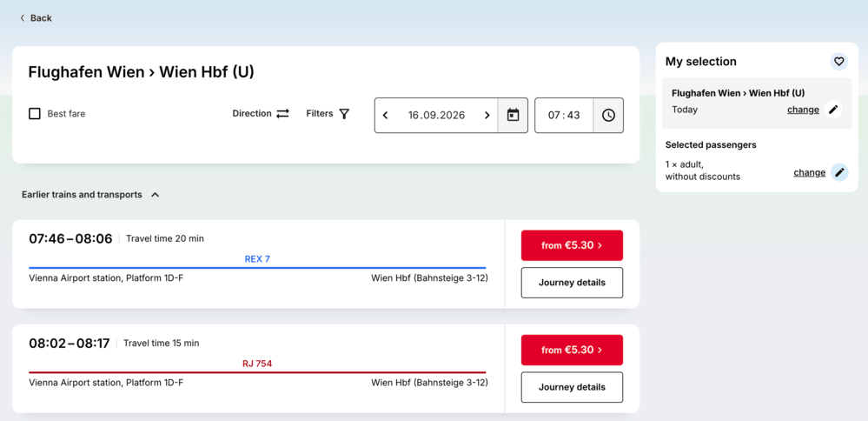Viewport: 868px width, 421px height.
Task: Open the clock time picker icon
Action: (x=608, y=115)
